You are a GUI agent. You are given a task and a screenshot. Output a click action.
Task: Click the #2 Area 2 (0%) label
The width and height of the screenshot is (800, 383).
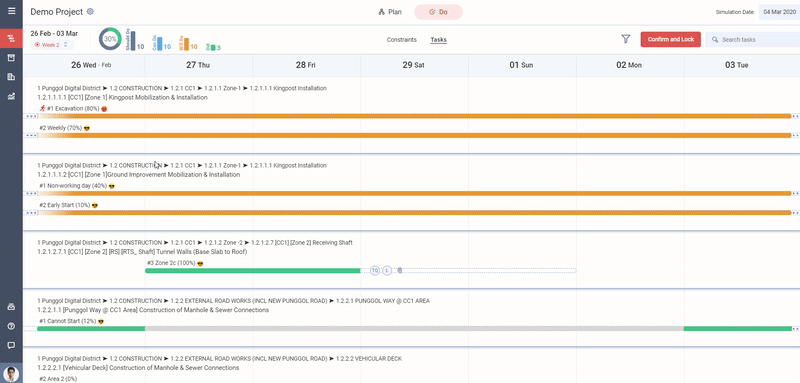[x=58, y=379]
